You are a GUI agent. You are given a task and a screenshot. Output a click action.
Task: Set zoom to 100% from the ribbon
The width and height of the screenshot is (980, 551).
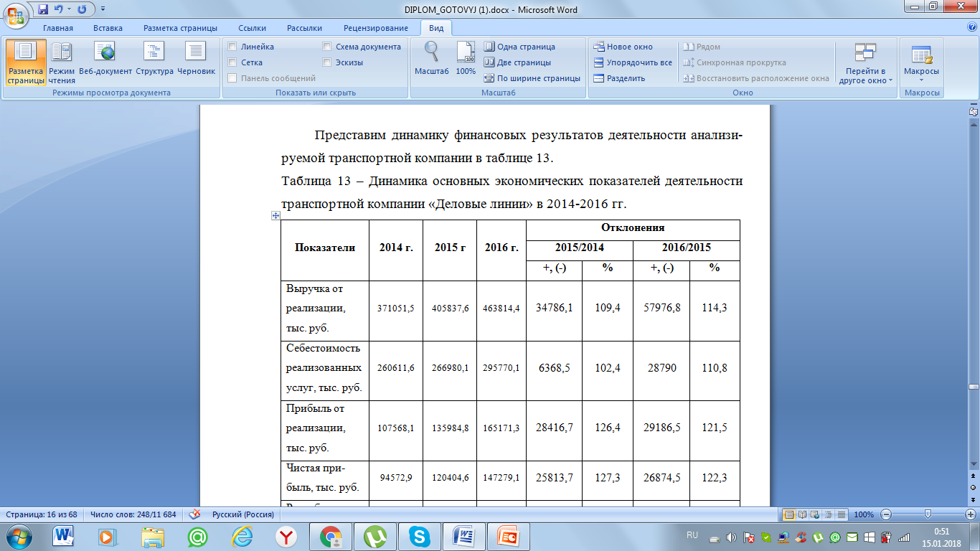pos(466,57)
